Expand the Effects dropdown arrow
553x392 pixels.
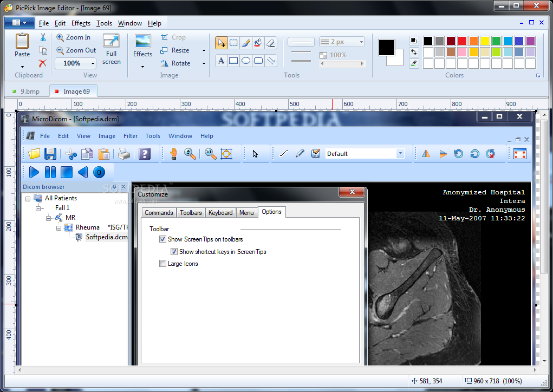pyautogui.click(x=143, y=67)
